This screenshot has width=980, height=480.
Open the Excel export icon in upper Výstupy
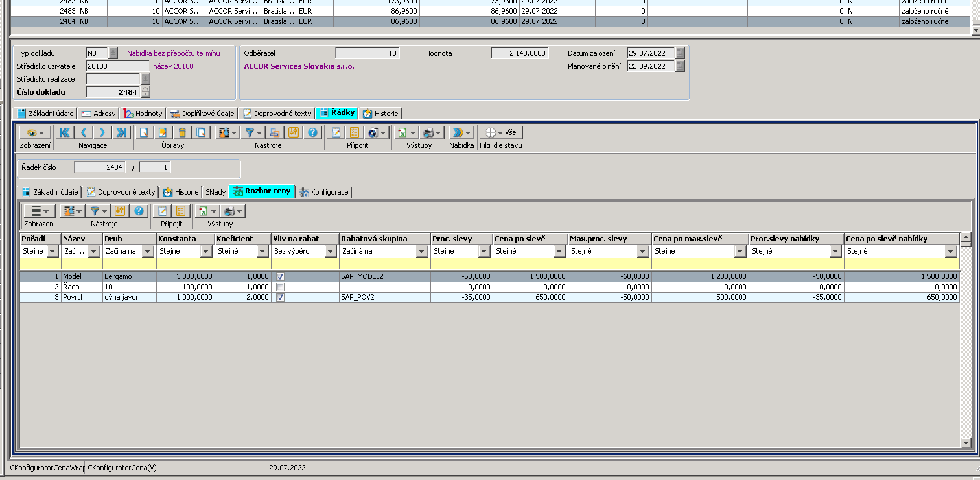click(402, 132)
